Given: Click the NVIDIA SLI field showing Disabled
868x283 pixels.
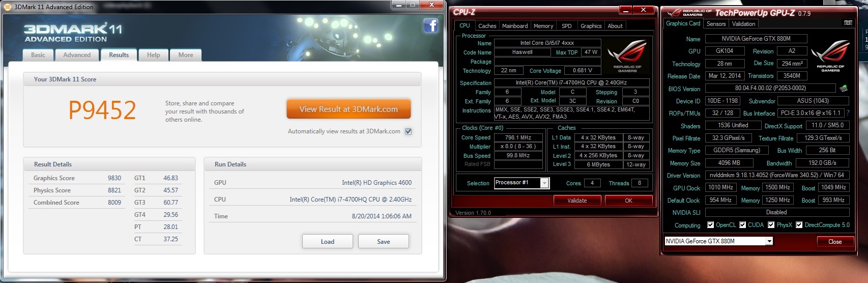Looking at the screenshot, I should click(776, 212).
